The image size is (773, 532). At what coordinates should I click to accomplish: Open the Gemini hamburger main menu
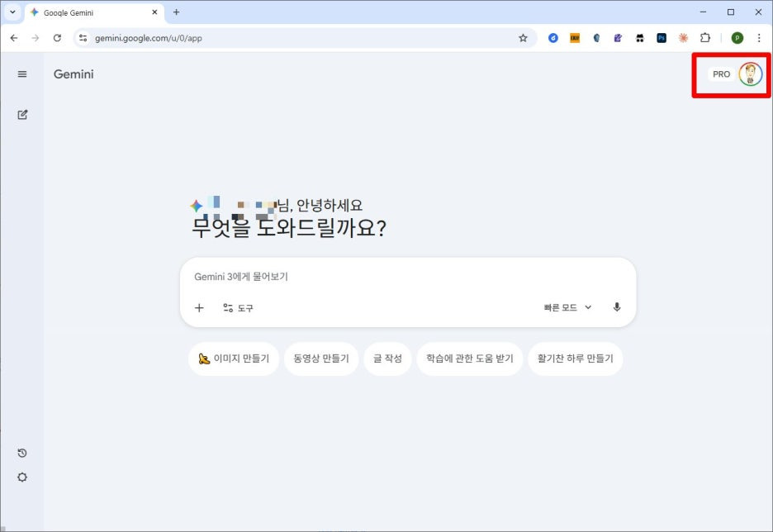point(22,74)
